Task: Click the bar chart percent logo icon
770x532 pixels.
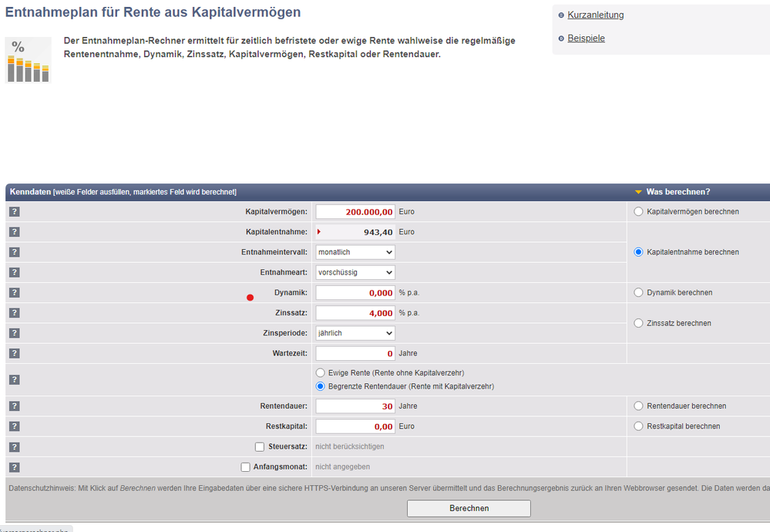Action: coord(28,60)
